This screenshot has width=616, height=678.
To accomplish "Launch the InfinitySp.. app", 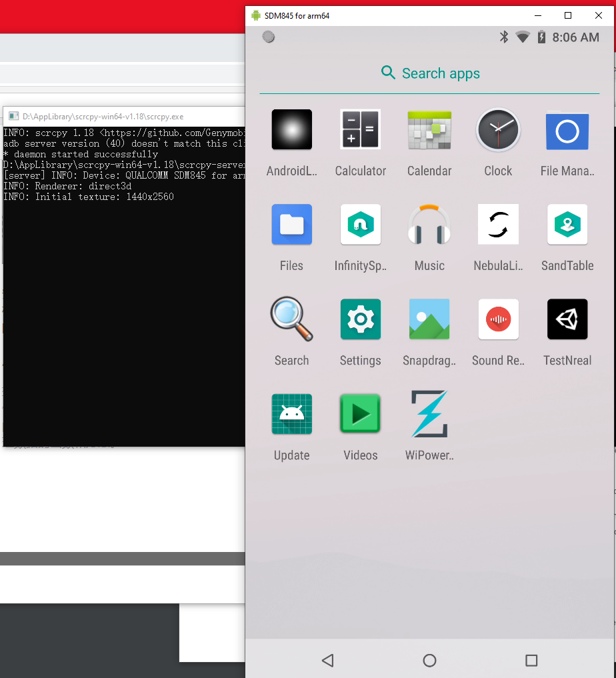I will (361, 224).
